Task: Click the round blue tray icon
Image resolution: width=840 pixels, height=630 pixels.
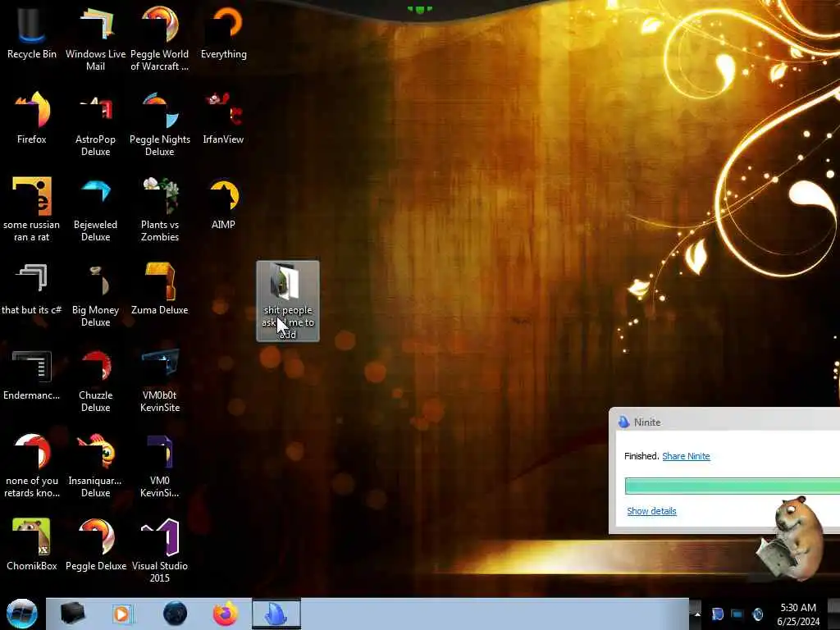Action: point(757,614)
